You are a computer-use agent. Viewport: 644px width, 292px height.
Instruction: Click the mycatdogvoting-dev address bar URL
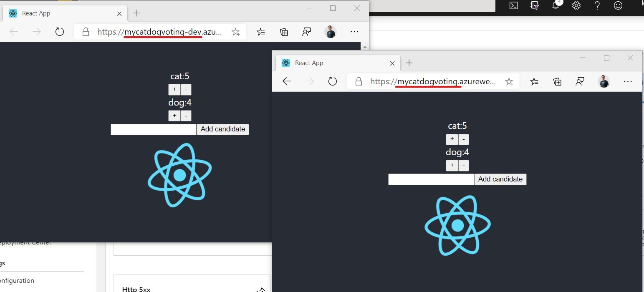coord(160,32)
